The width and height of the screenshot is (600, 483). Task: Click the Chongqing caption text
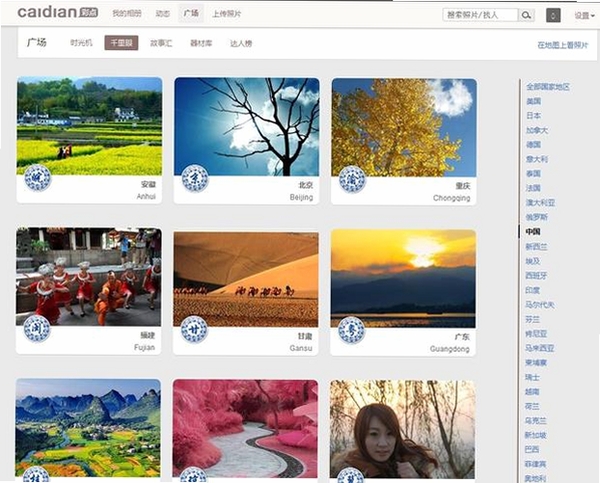pyautogui.click(x=452, y=198)
